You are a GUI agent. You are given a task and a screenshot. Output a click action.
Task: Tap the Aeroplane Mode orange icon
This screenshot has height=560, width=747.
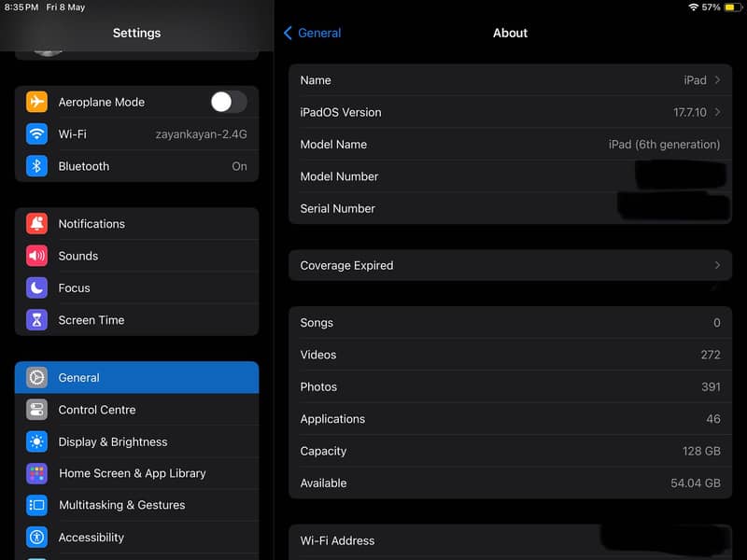pyautogui.click(x=36, y=102)
